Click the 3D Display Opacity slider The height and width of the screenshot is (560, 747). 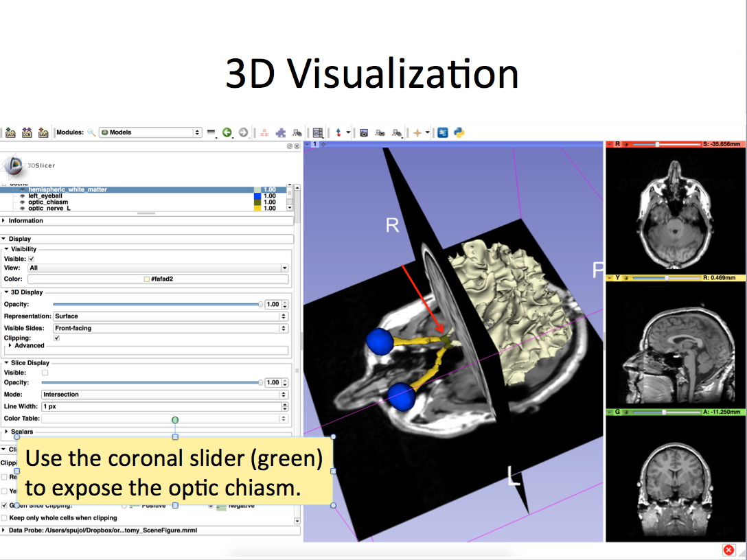[158, 304]
